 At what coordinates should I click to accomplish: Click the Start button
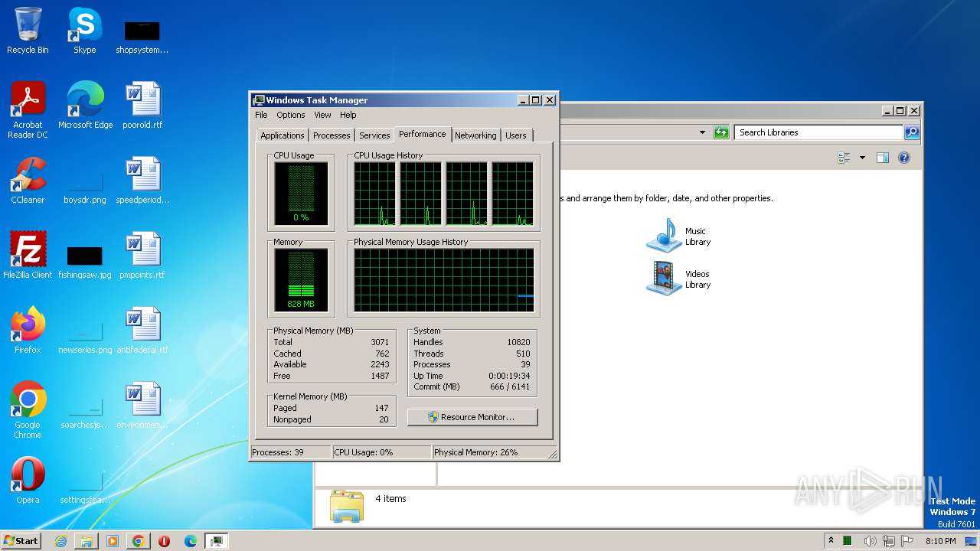point(21,541)
